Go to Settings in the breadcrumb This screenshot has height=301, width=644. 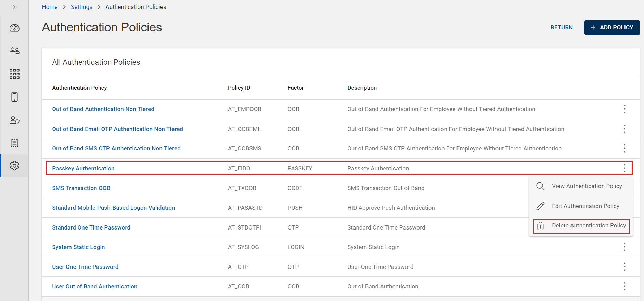point(81,7)
